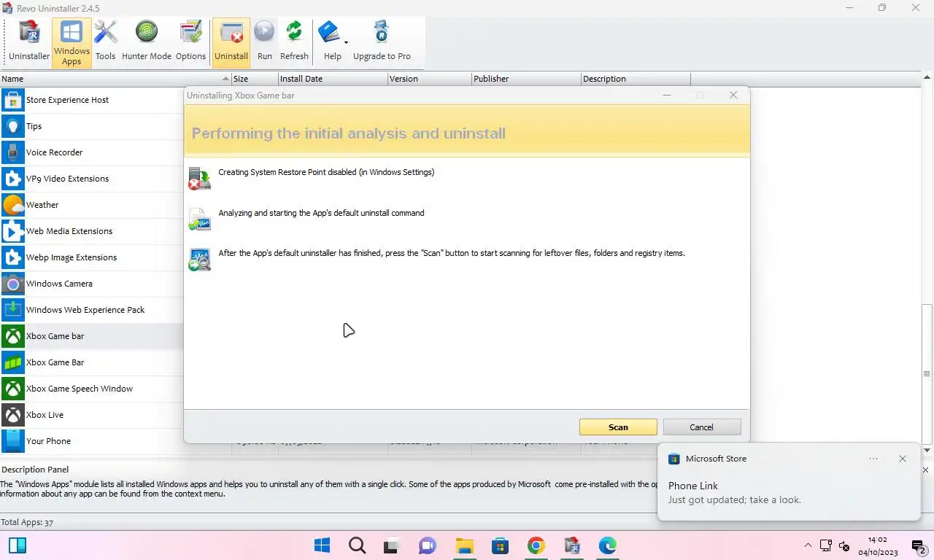This screenshot has width=934, height=560.
Task: Click the scroll up arrow of app list
Action: [927, 77]
